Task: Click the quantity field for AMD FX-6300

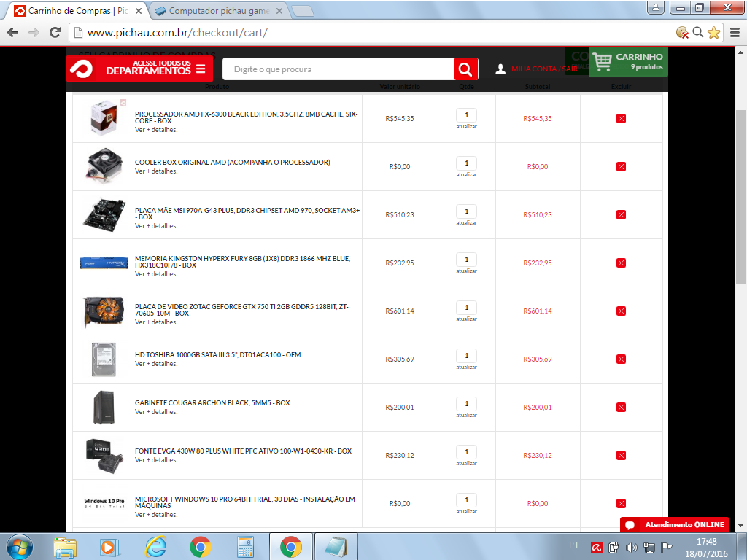Action: coord(466,114)
